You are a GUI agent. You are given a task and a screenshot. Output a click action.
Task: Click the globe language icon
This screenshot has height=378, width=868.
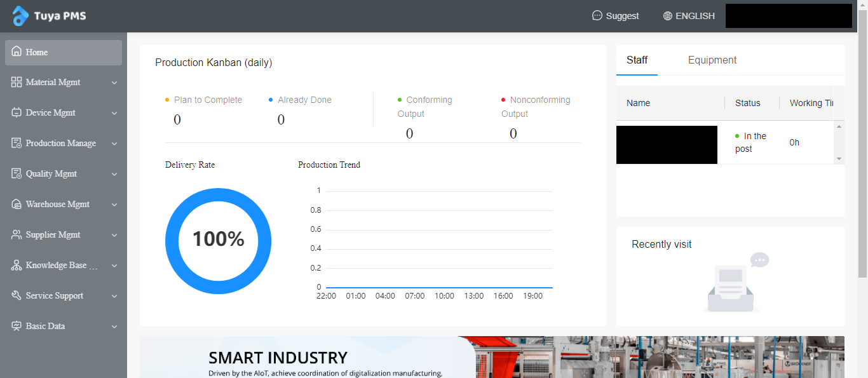pyautogui.click(x=667, y=16)
